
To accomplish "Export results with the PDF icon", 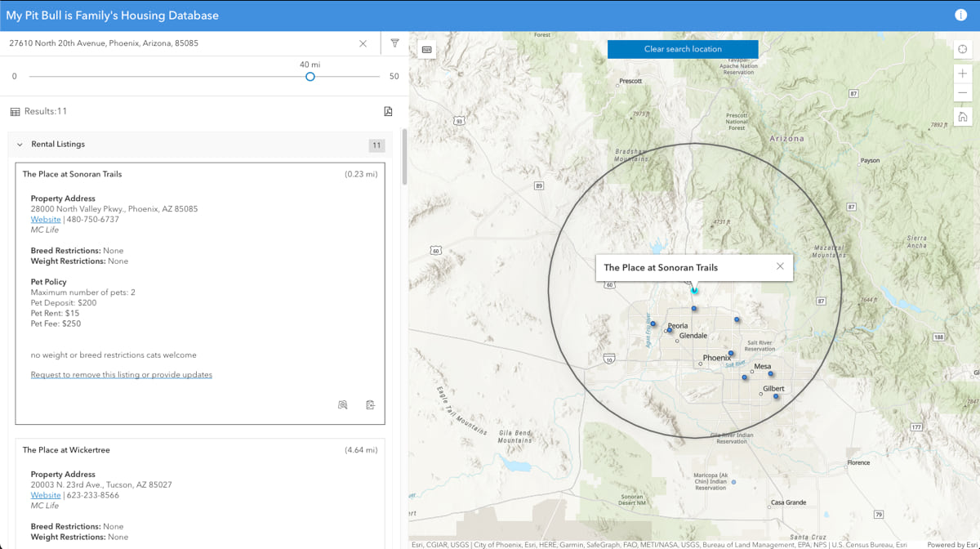I will pyautogui.click(x=388, y=111).
